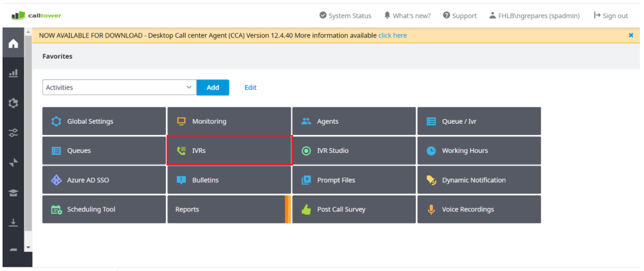Click the sidebar scrollbar down arrow
The height and width of the screenshot is (271, 644).
[x=28, y=247]
